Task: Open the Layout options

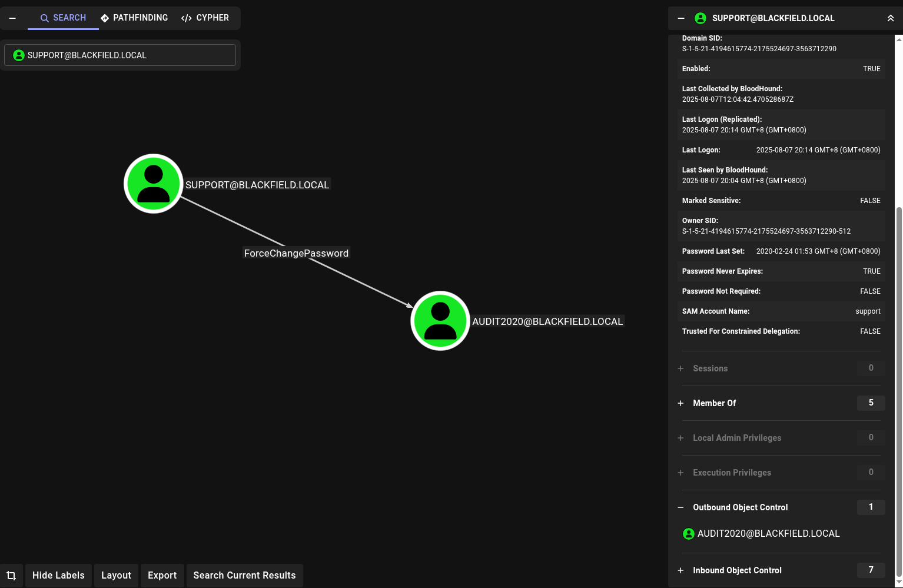Action: tap(116, 576)
